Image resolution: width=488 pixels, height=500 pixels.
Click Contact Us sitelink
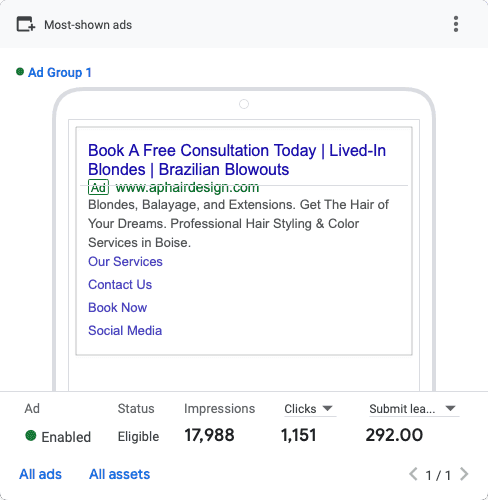pyautogui.click(x=120, y=285)
